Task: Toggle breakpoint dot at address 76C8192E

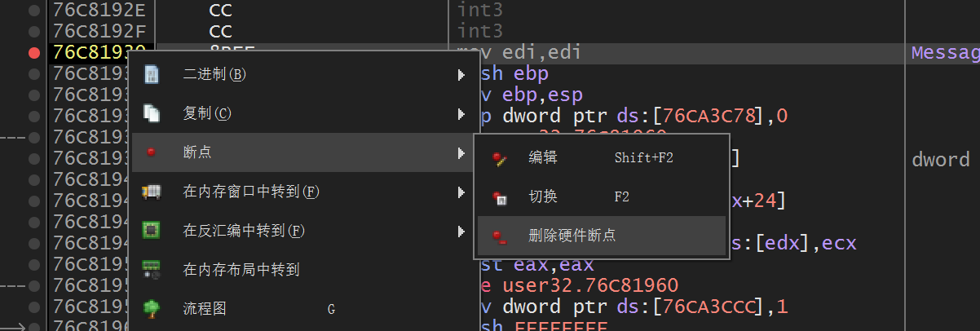Action: pyautogui.click(x=33, y=11)
